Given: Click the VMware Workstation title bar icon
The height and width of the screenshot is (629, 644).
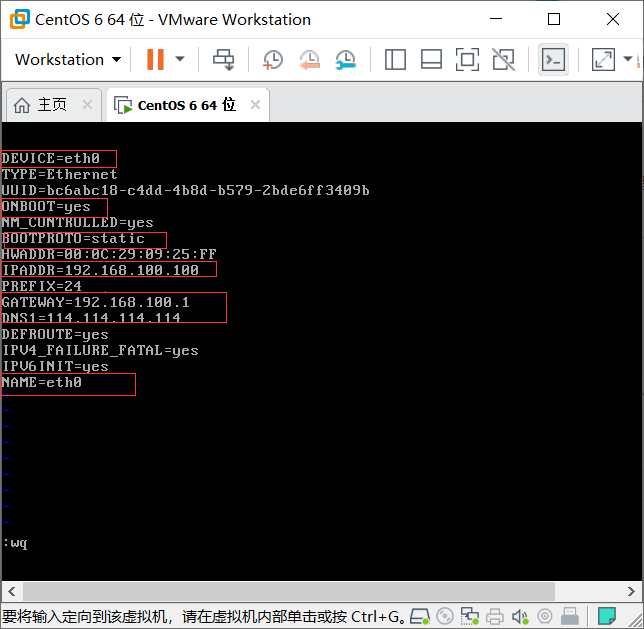Looking at the screenshot, I should coord(19,19).
